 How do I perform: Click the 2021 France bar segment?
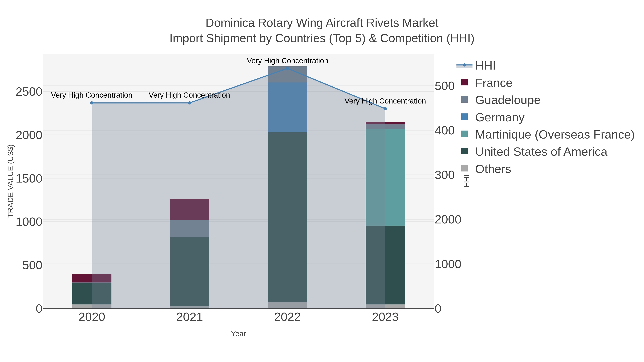pos(189,210)
